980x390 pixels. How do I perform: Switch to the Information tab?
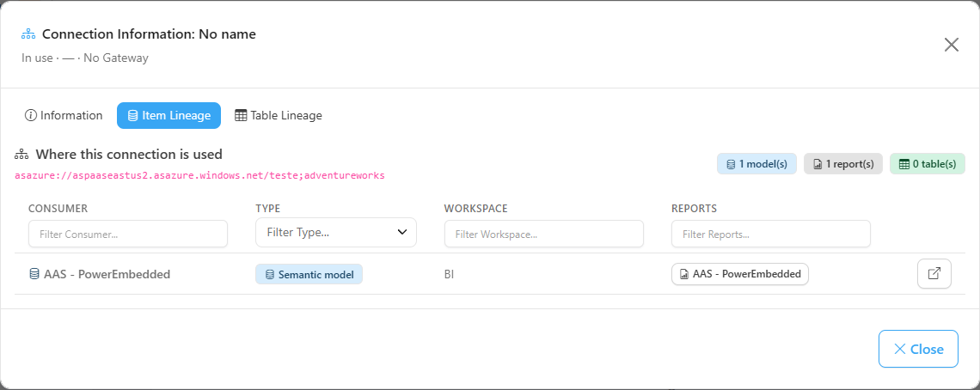click(x=63, y=116)
